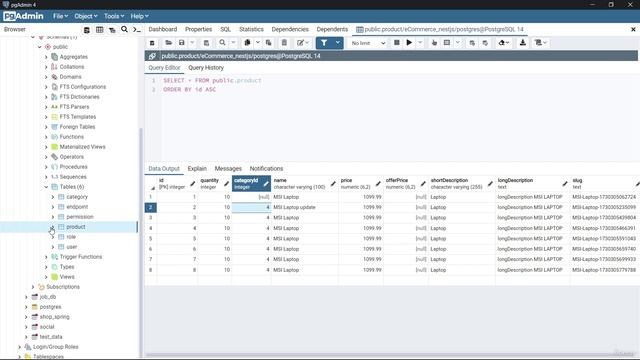640x360 pixels.
Task: Open the PSQL tool terminal icon
Action: point(137,30)
